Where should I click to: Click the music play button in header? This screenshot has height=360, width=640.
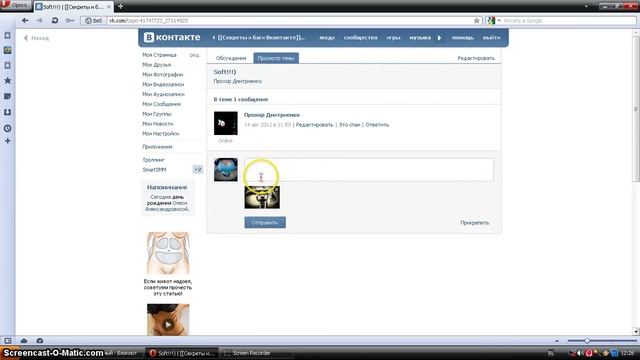pyautogui.click(x=440, y=38)
